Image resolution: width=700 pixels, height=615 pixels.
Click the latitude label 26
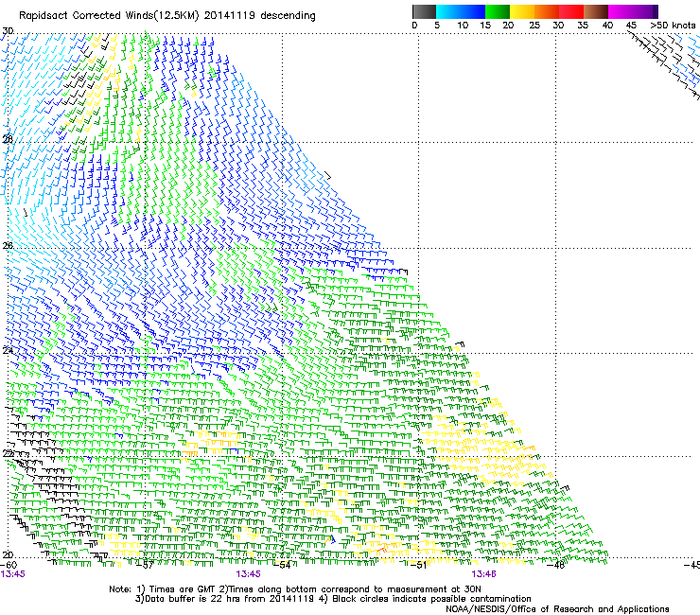tap(8, 246)
